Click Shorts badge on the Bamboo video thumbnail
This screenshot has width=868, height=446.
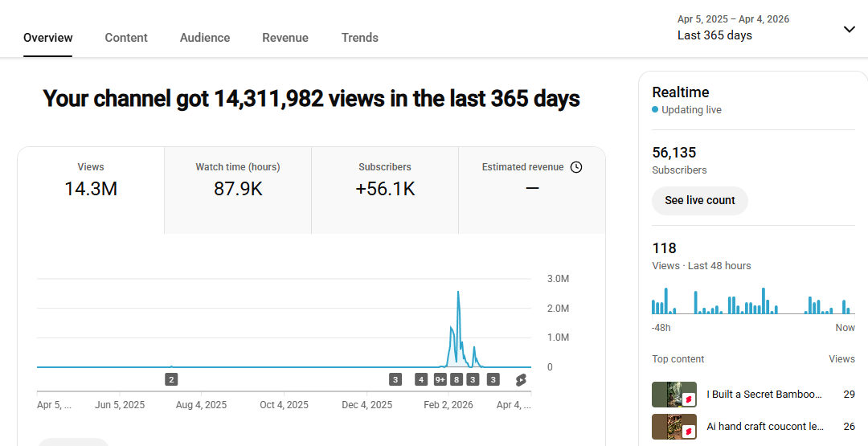[688, 399]
